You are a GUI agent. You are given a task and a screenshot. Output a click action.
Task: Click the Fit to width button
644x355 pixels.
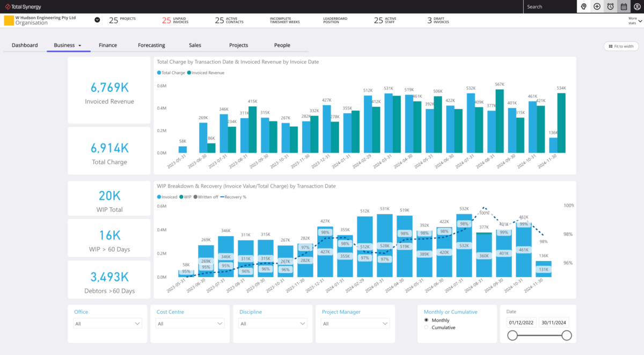621,46
